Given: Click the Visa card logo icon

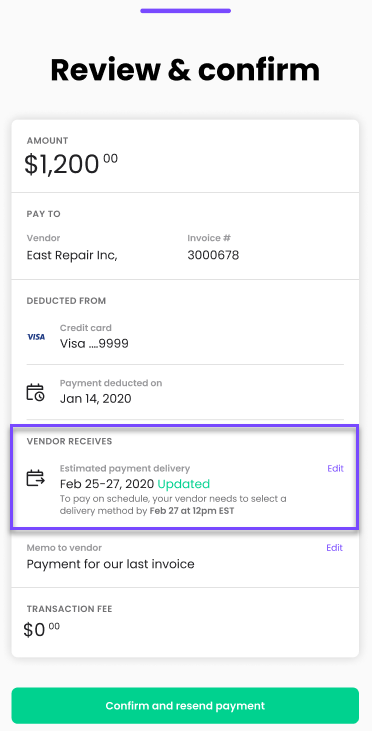Looking at the screenshot, I should 36,337.
